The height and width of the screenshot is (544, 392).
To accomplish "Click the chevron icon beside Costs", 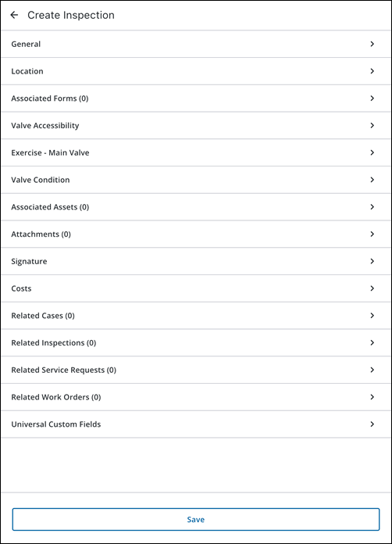I will [372, 288].
